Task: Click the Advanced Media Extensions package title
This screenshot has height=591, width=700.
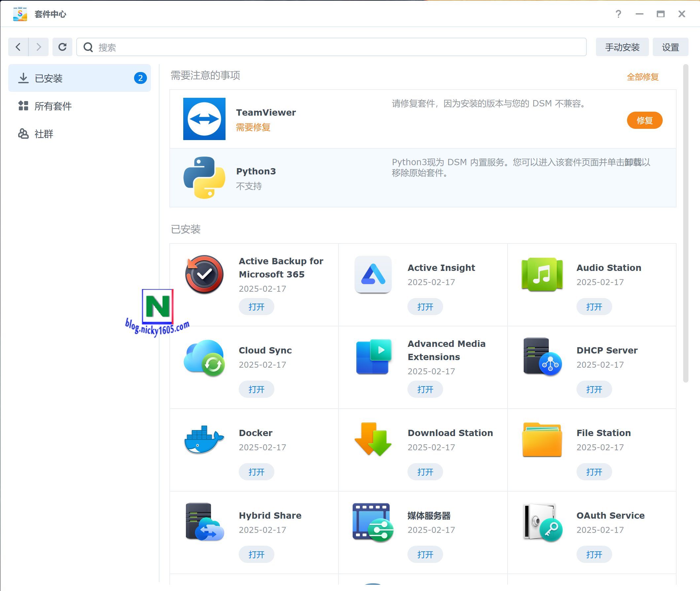Action: [446, 350]
